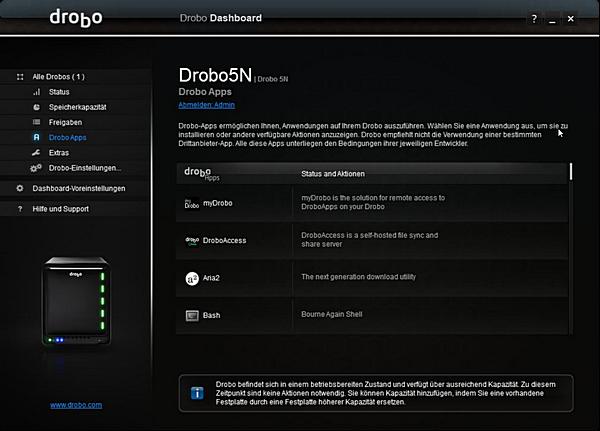Screen dimensions: 600x431
Task: Click the Status bar-chart icon
Action: coord(36,92)
